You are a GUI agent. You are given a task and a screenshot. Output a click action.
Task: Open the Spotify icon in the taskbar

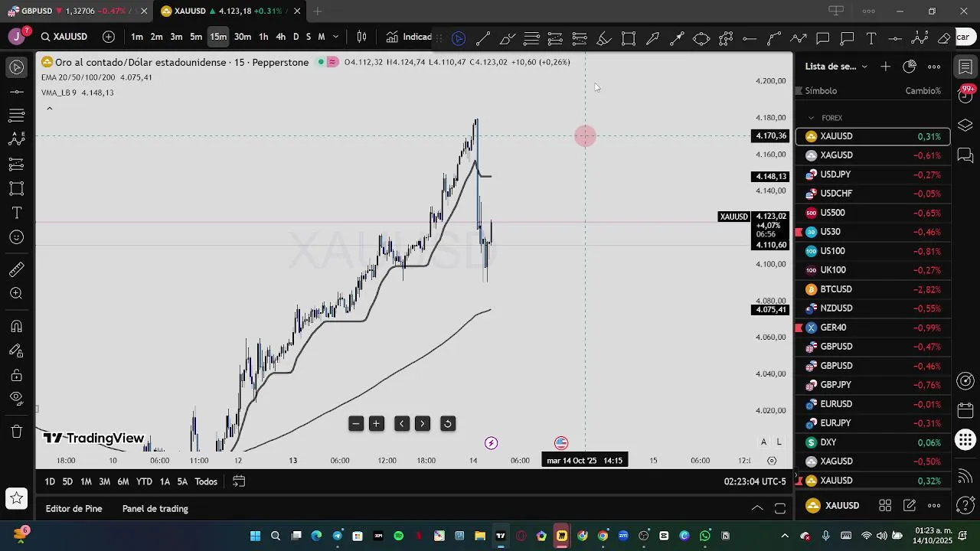399,536
